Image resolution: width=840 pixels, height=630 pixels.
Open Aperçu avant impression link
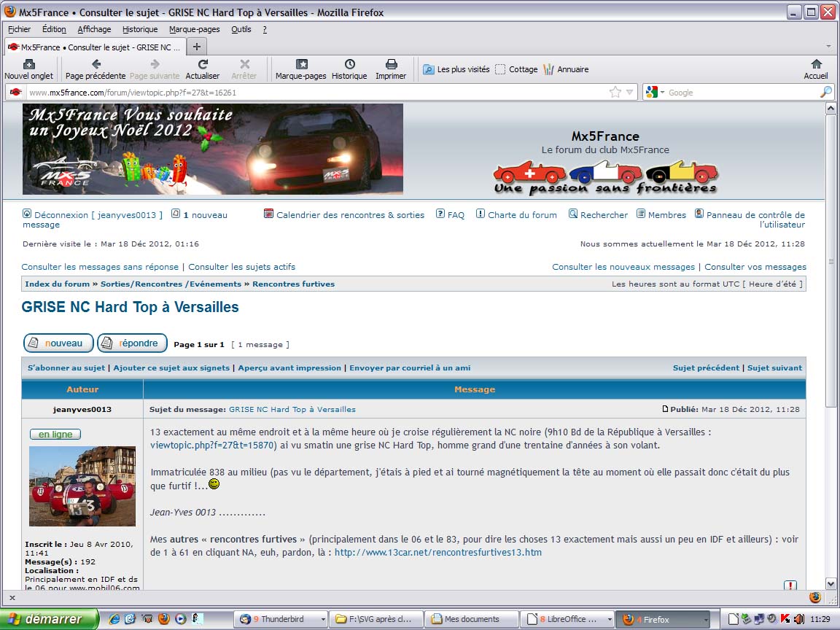click(x=289, y=368)
